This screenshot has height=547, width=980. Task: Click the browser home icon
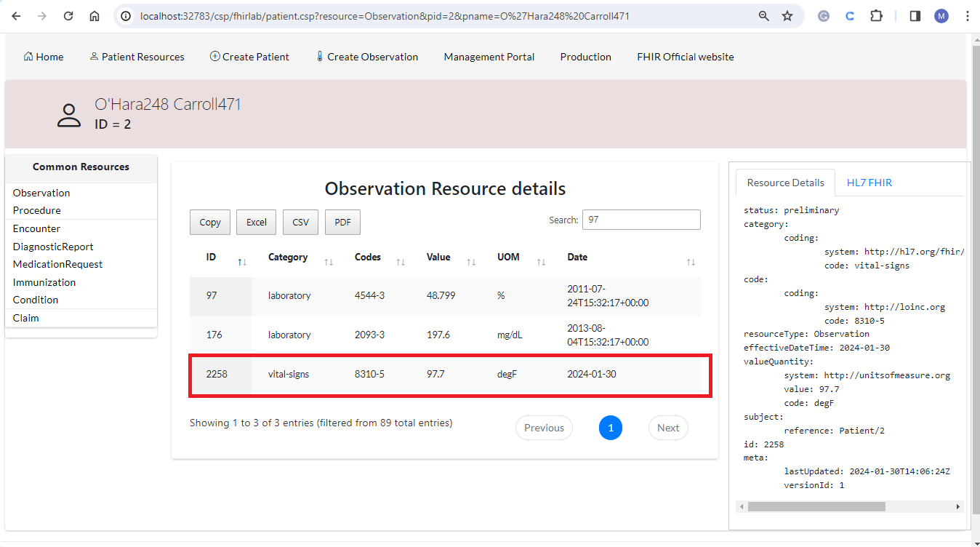point(95,16)
